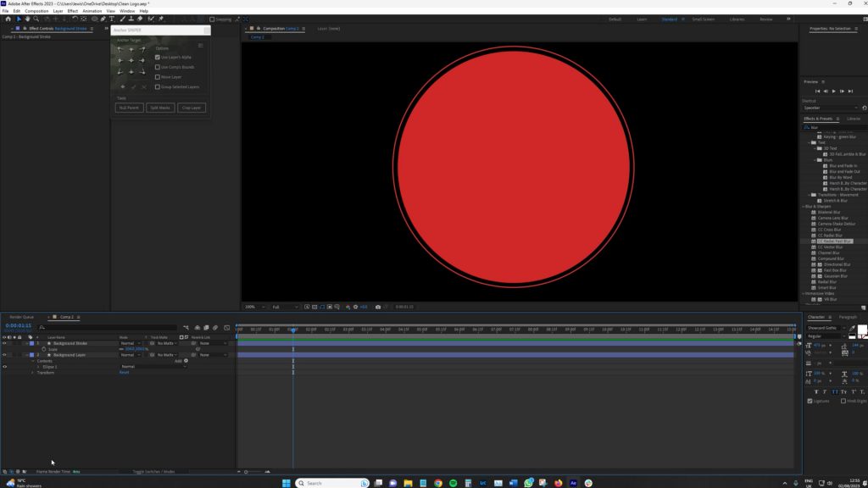The width and height of the screenshot is (868, 488).
Task: Open the Animation menu
Action: tap(92, 11)
